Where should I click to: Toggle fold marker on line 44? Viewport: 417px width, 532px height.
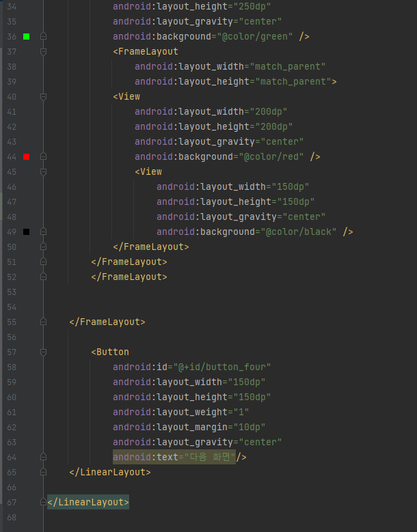[43, 157]
